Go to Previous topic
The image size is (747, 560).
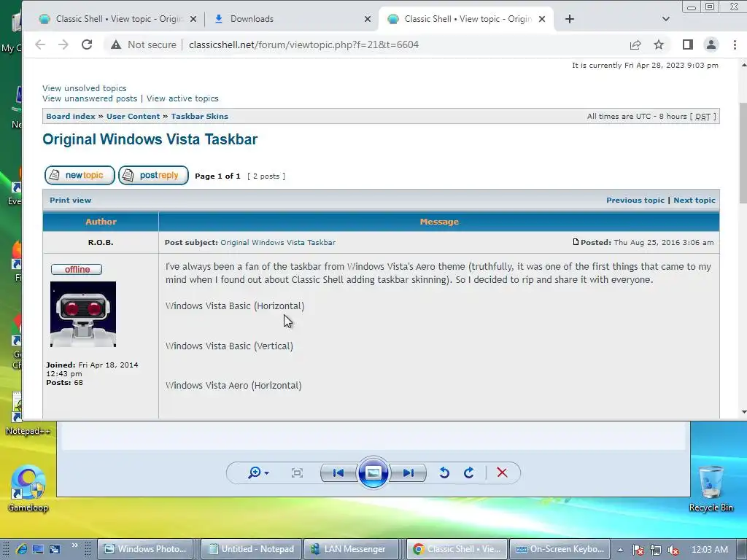click(x=635, y=200)
